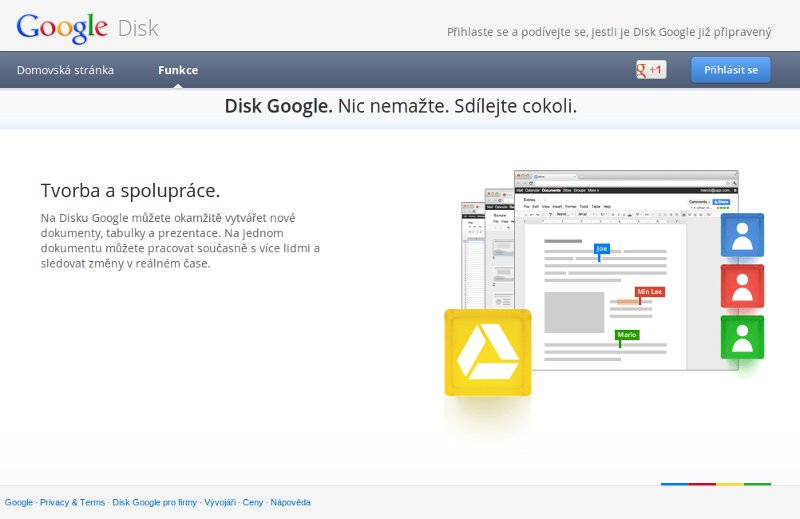Screen dimensions: 800x519
Task: Click the Disk product name text
Action: coord(138,29)
